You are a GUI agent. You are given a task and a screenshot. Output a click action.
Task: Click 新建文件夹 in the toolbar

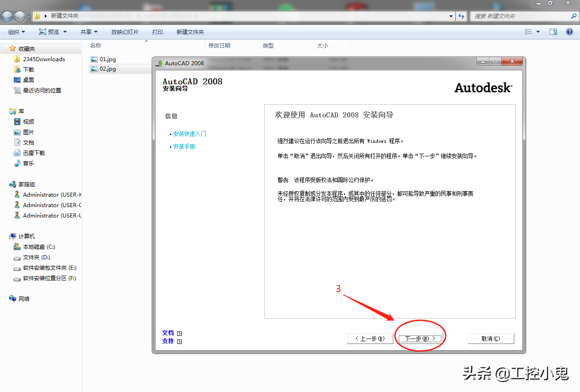coord(190,32)
